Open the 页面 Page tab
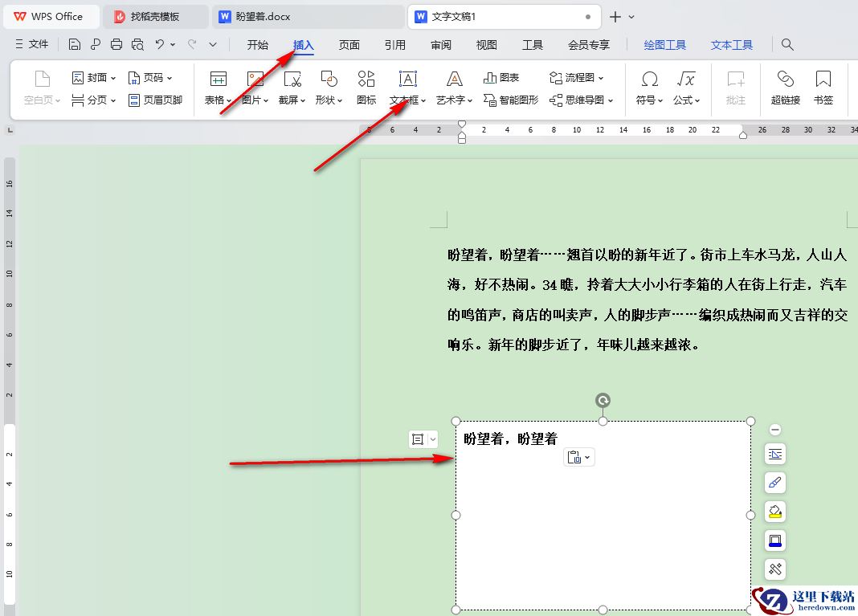Screen dimensions: 858x616 (x=349, y=45)
